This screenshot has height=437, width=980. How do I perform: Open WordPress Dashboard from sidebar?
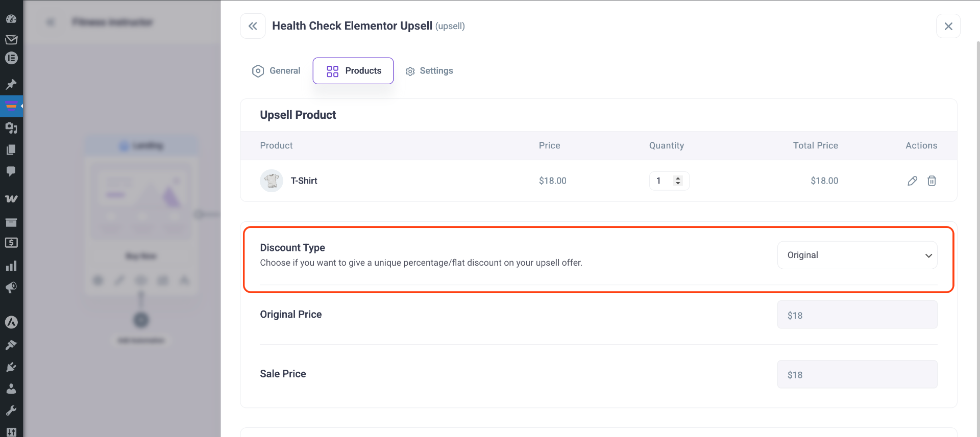(x=11, y=19)
